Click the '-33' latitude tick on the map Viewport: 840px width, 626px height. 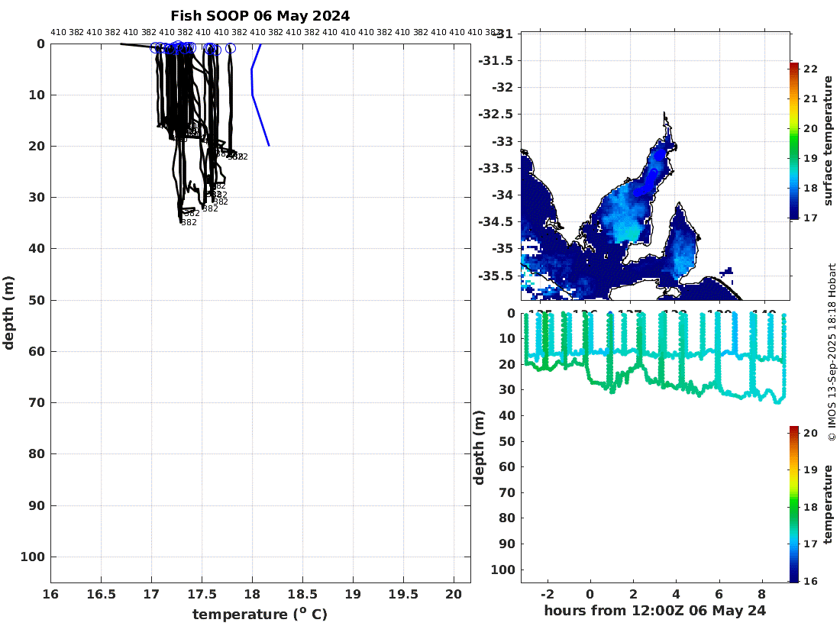pyautogui.click(x=502, y=141)
